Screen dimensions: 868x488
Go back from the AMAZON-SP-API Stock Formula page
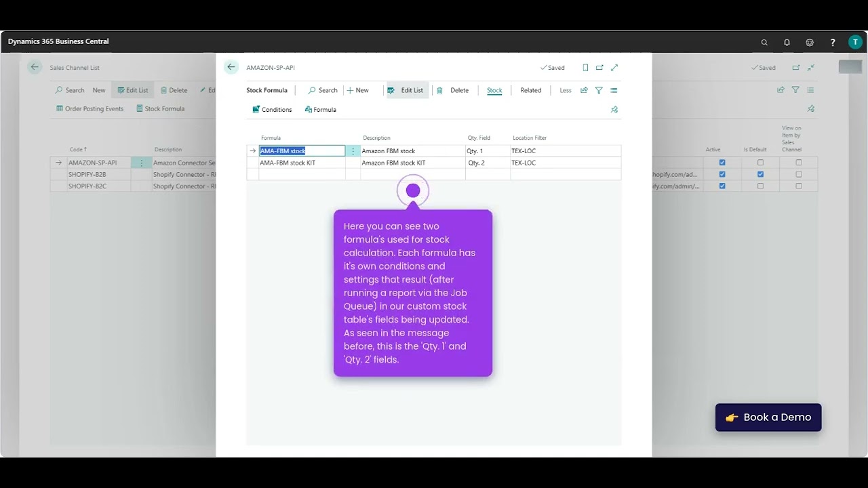tap(231, 67)
